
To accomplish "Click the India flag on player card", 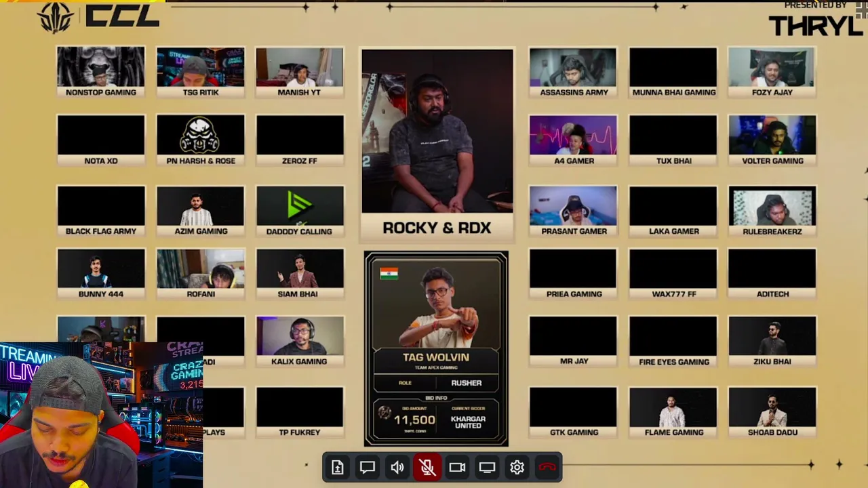I will pos(389,274).
